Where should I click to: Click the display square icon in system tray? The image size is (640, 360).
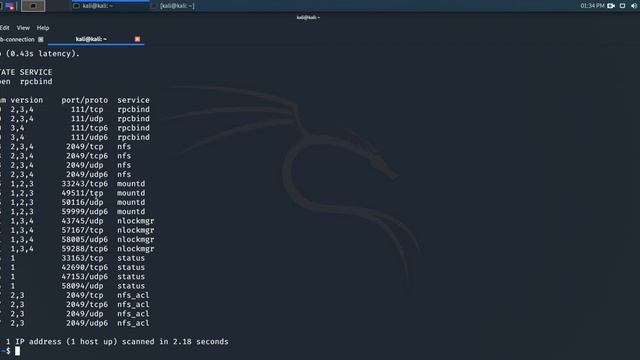[622, 6]
